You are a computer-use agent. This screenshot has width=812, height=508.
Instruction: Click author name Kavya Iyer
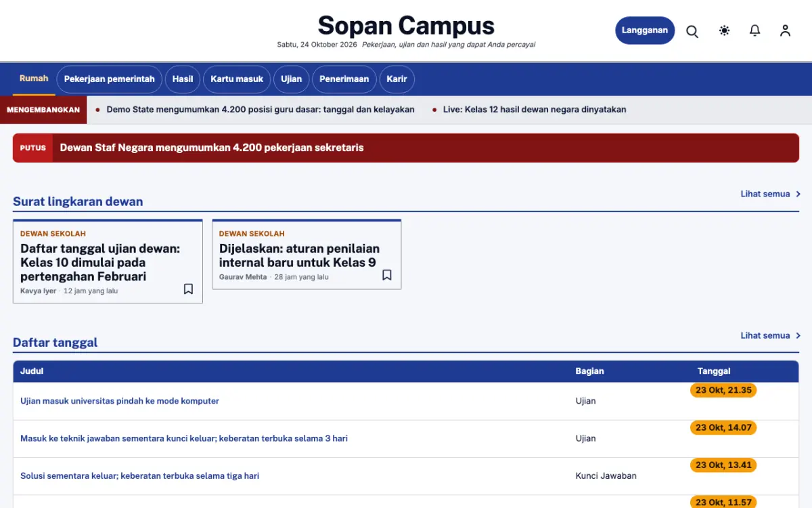click(x=39, y=291)
